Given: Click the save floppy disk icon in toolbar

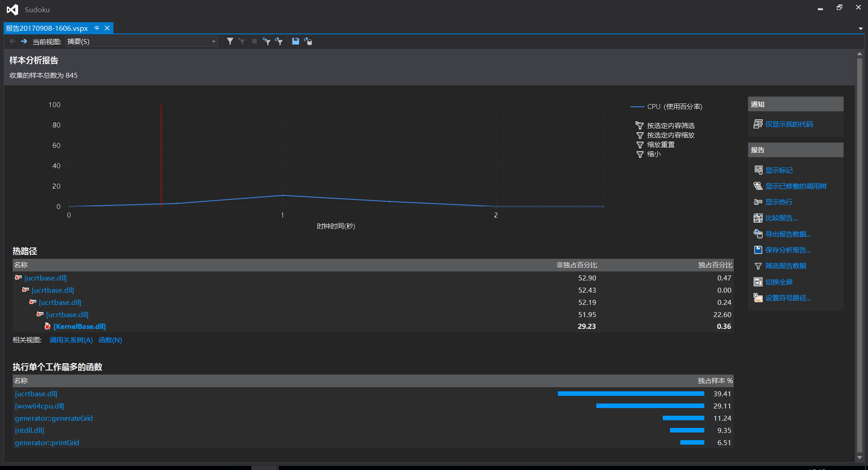Looking at the screenshot, I should pyautogui.click(x=295, y=41).
